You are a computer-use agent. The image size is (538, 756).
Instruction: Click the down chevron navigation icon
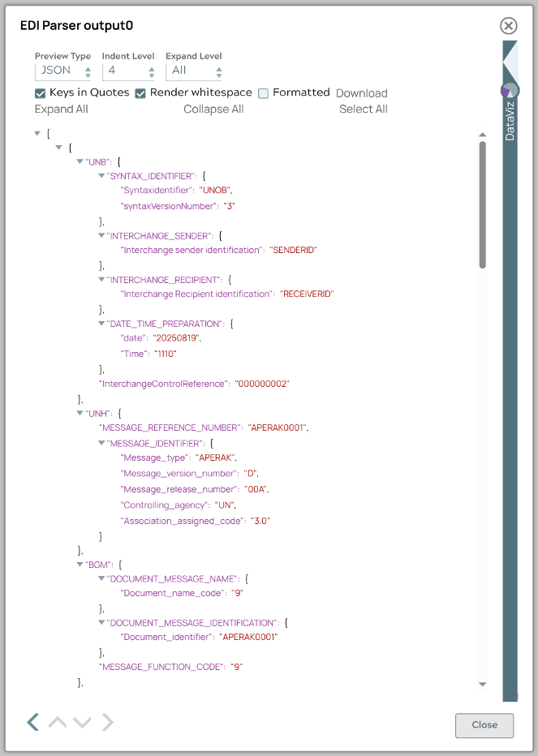point(82,722)
